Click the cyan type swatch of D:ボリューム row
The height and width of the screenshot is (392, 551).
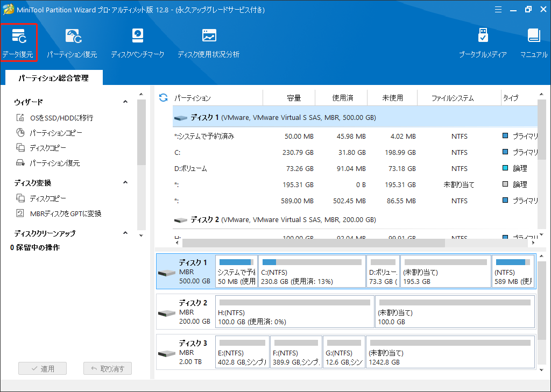click(505, 168)
